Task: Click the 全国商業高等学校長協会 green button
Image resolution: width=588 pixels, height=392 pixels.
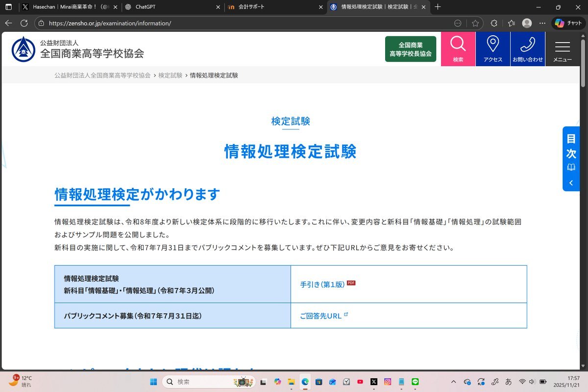Action: click(410, 49)
